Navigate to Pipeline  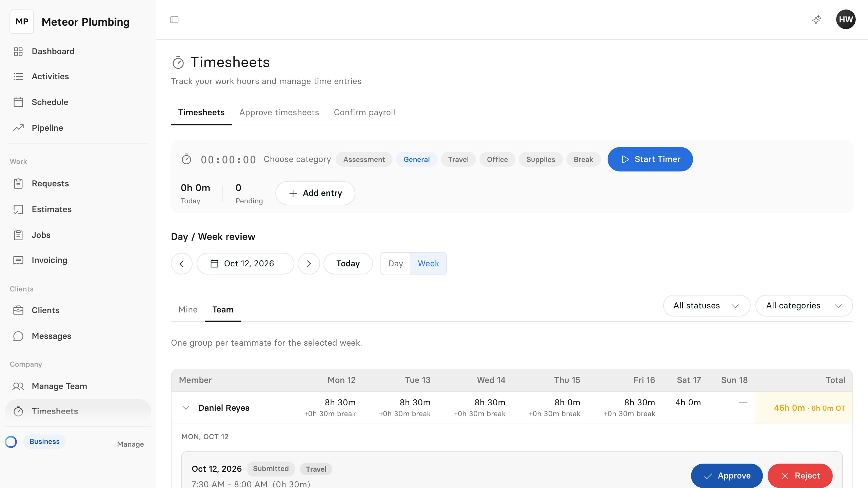coord(78,128)
